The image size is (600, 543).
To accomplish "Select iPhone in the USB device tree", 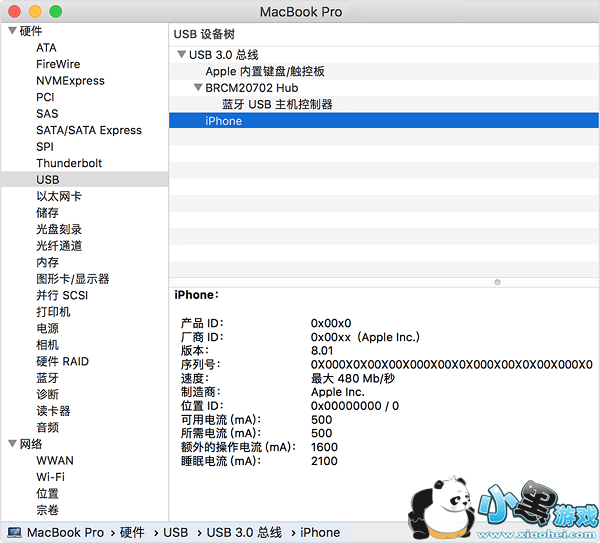I will click(x=223, y=121).
